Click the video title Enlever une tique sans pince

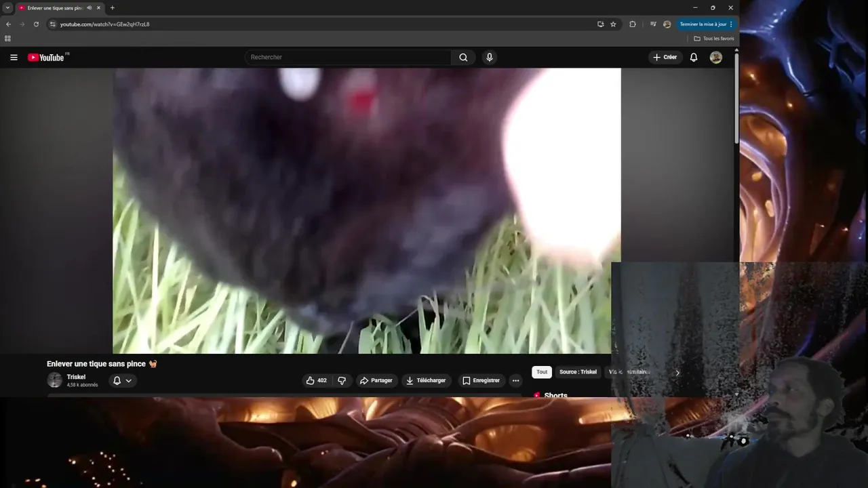coord(102,364)
